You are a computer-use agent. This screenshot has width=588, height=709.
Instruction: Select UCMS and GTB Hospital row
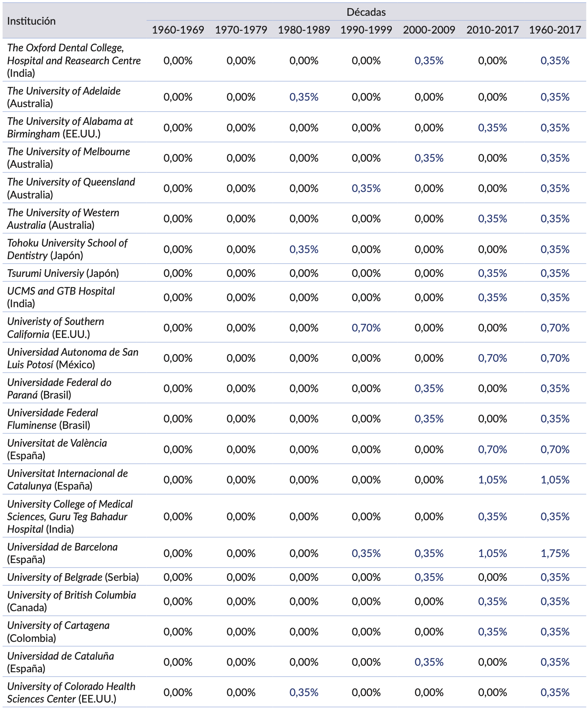61,297
